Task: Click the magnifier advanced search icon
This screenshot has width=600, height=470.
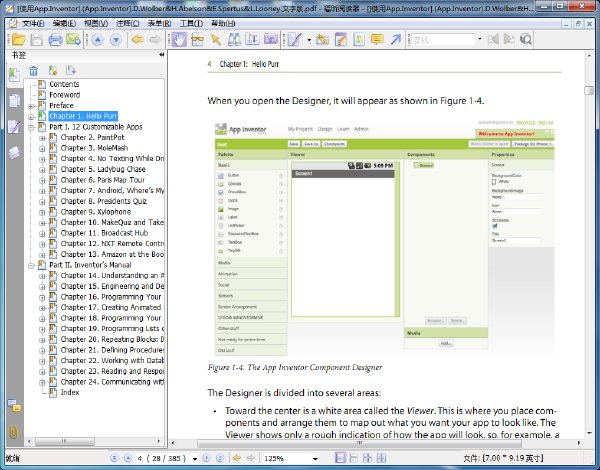Action: (x=526, y=39)
